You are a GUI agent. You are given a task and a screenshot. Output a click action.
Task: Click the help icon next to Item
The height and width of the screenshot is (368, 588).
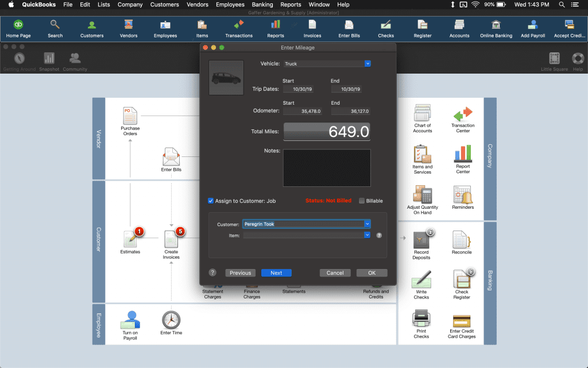point(379,235)
